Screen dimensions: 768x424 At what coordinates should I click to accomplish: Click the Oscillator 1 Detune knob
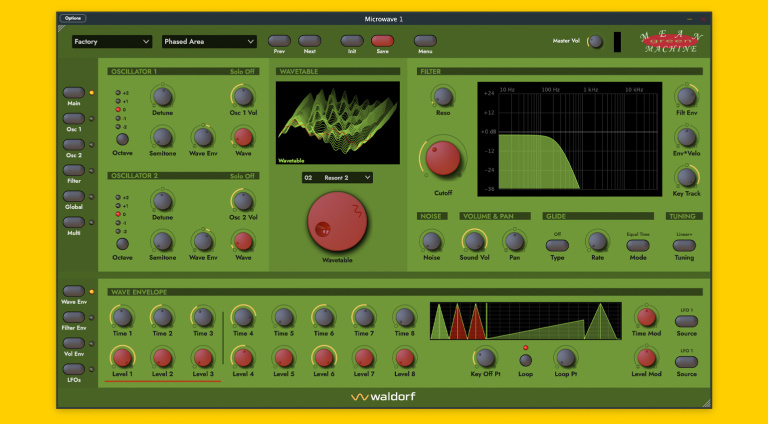[163, 96]
